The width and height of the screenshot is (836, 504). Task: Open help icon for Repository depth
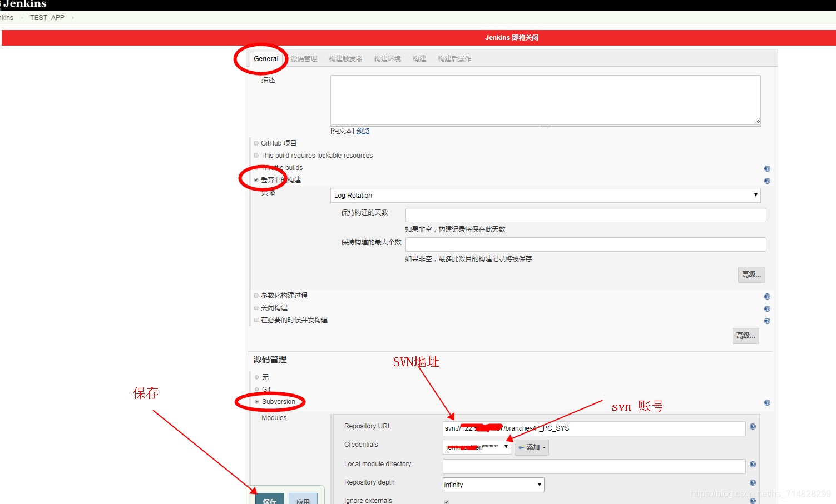tap(753, 482)
